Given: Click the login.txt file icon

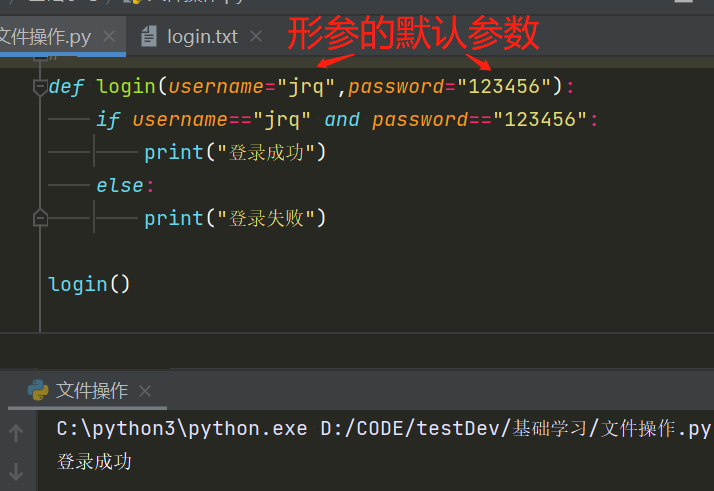Looking at the screenshot, I should [150, 37].
